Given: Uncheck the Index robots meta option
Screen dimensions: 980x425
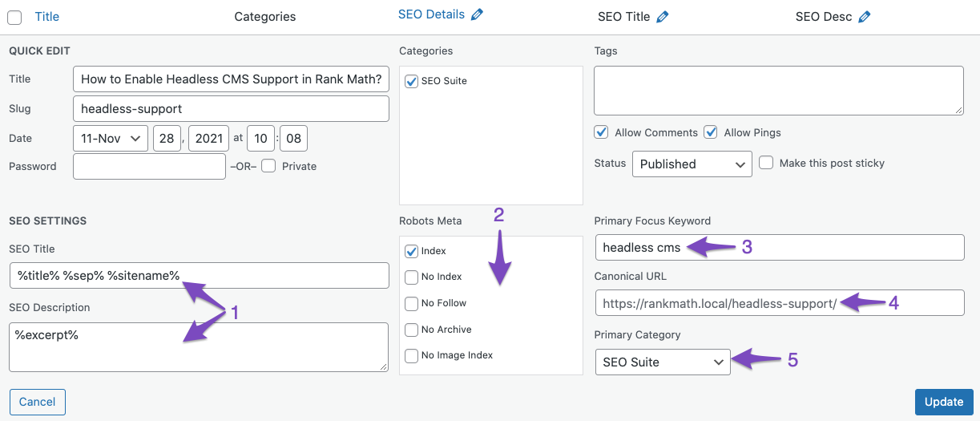Looking at the screenshot, I should 412,251.
